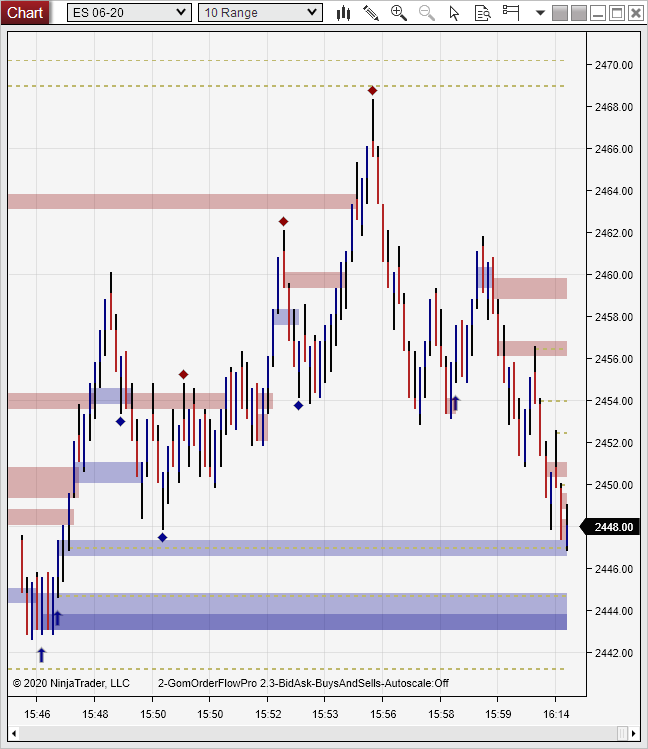The image size is (648, 749).
Task: Click the current price marker 2448.00
Action: 610,527
